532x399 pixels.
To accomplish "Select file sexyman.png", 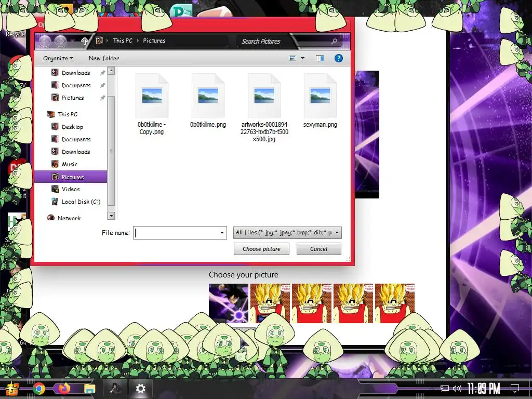I will (x=320, y=101).
